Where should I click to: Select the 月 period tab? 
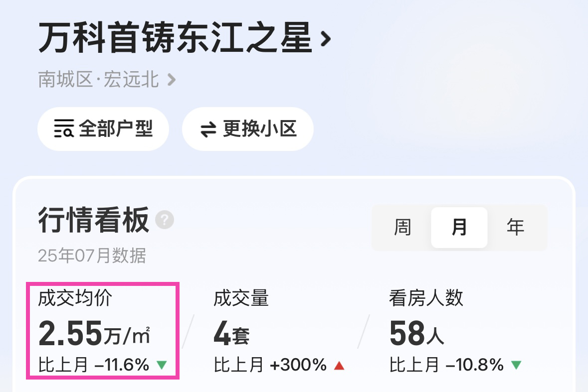459,227
